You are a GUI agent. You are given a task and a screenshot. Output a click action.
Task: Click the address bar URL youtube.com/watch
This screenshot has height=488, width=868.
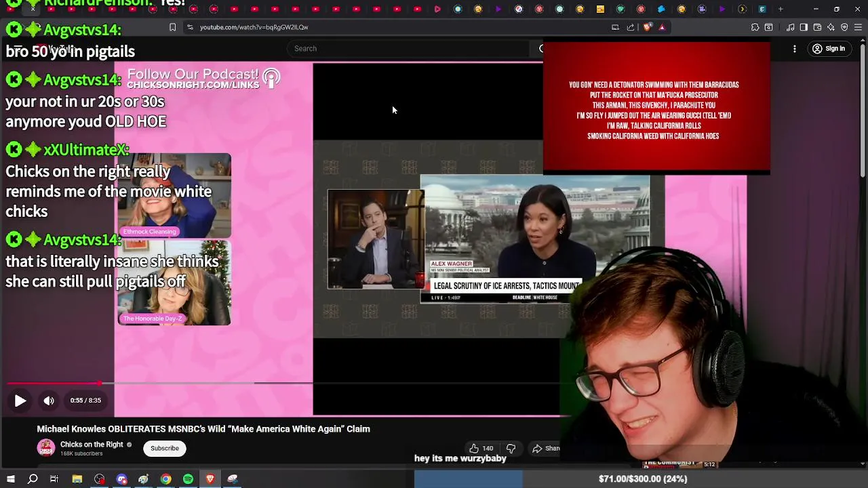[254, 27]
